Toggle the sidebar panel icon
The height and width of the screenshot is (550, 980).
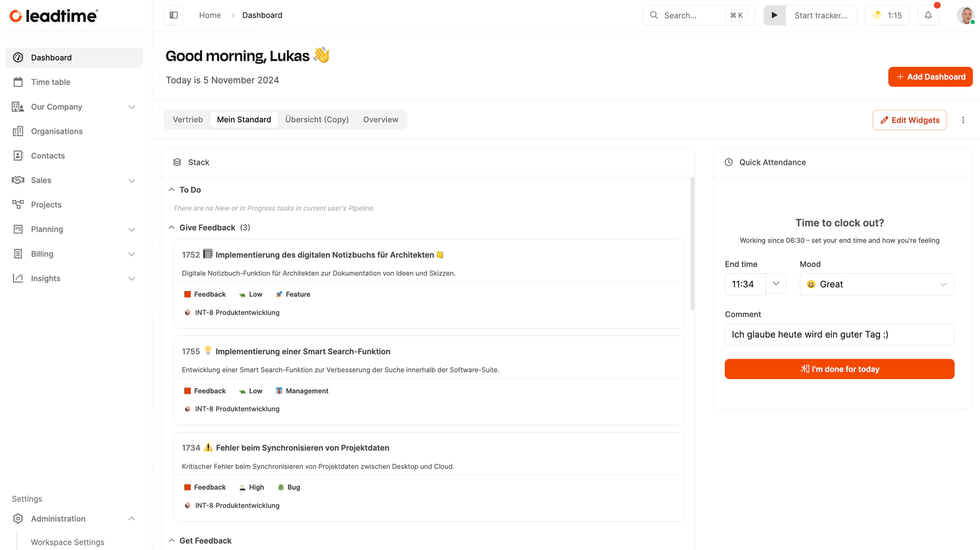173,15
